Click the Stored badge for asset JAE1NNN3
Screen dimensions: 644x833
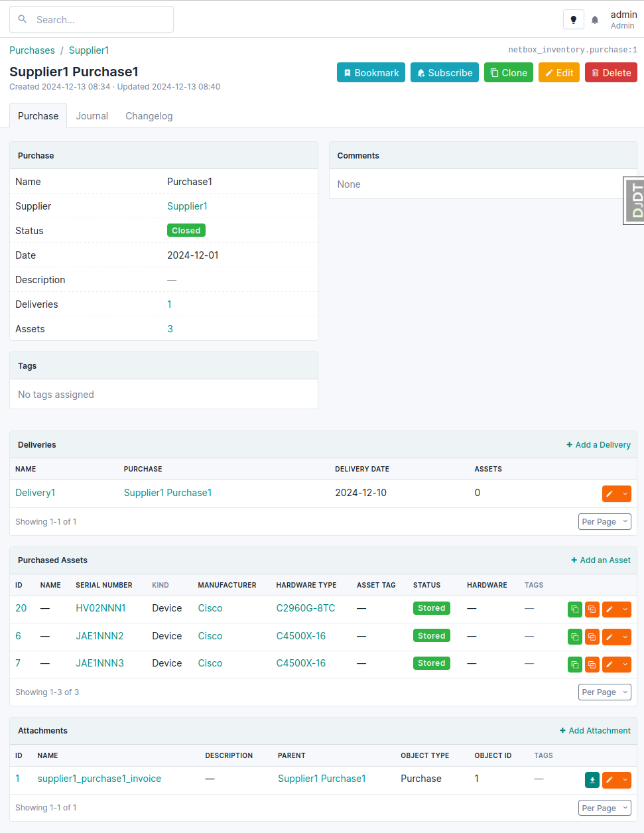tap(431, 663)
